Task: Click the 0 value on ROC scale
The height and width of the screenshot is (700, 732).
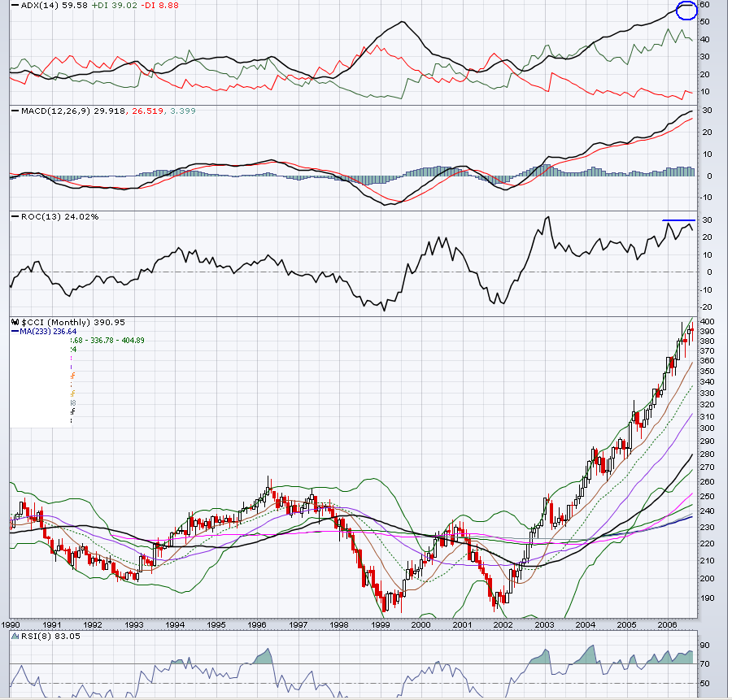Action: click(x=709, y=272)
